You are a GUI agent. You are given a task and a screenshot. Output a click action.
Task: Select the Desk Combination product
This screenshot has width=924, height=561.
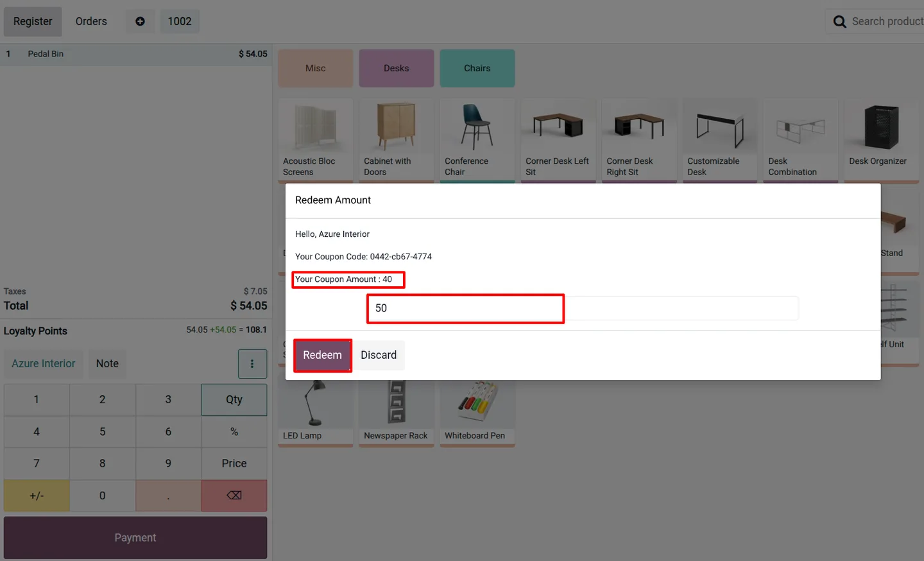[800, 141]
